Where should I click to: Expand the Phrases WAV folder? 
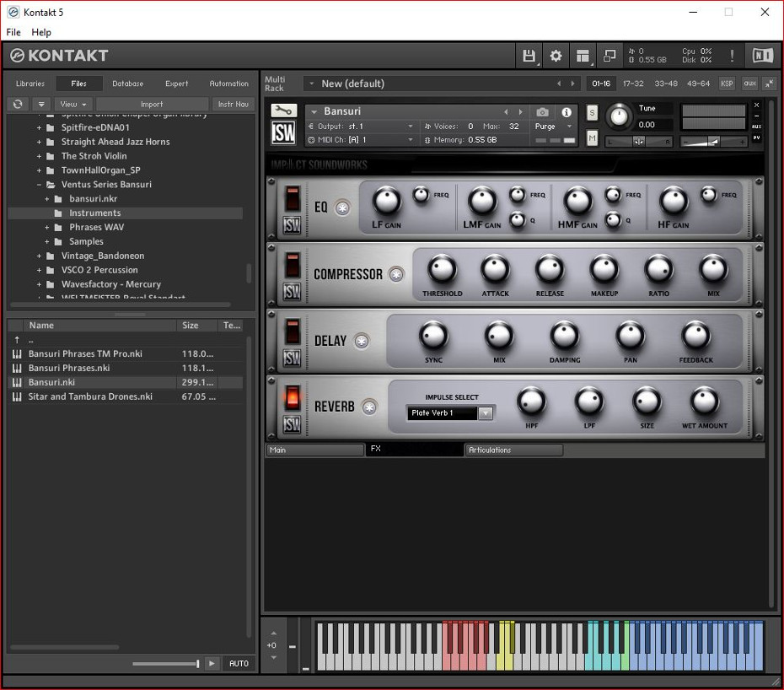(47, 228)
